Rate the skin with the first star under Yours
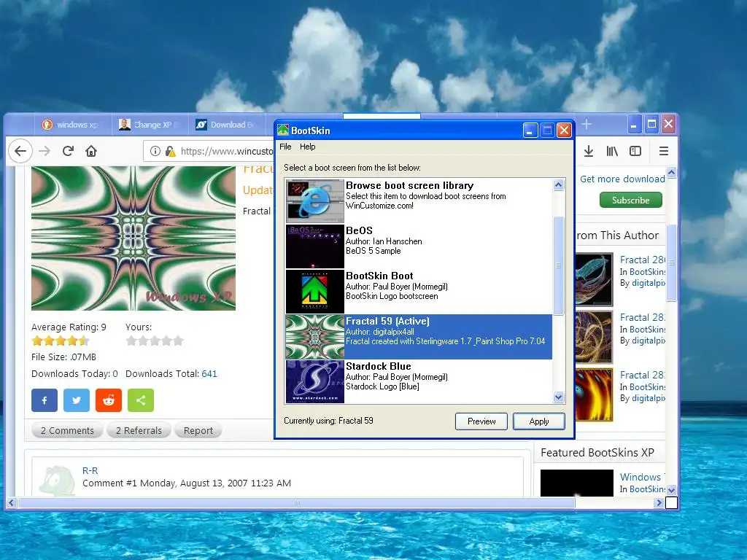 (131, 341)
